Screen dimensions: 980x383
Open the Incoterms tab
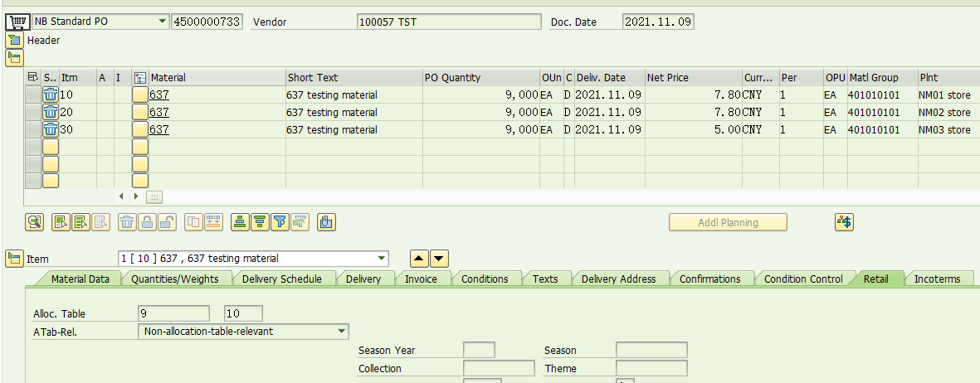pyautogui.click(x=938, y=279)
